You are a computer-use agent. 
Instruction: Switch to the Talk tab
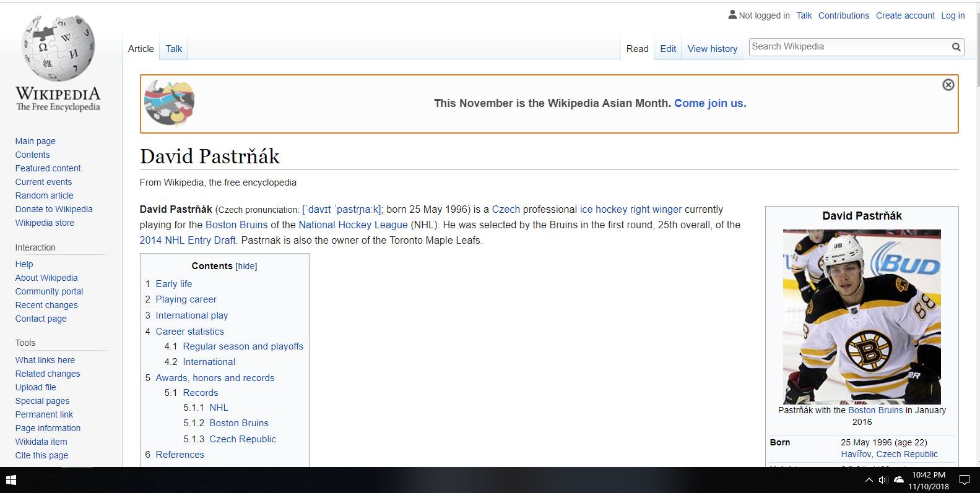174,49
